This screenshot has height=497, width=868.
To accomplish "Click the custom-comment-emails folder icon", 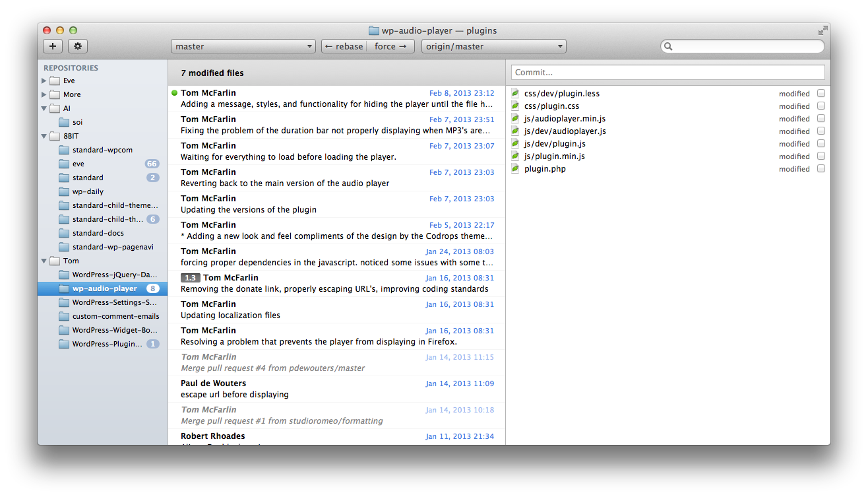I will pyautogui.click(x=64, y=316).
